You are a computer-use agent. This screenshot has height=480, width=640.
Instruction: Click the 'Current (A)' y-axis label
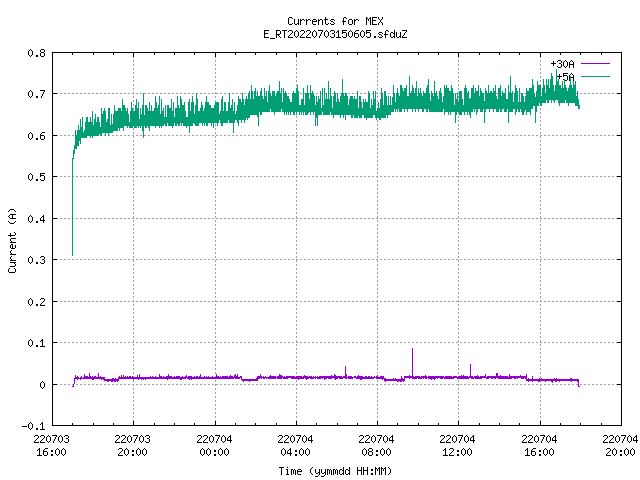point(12,240)
